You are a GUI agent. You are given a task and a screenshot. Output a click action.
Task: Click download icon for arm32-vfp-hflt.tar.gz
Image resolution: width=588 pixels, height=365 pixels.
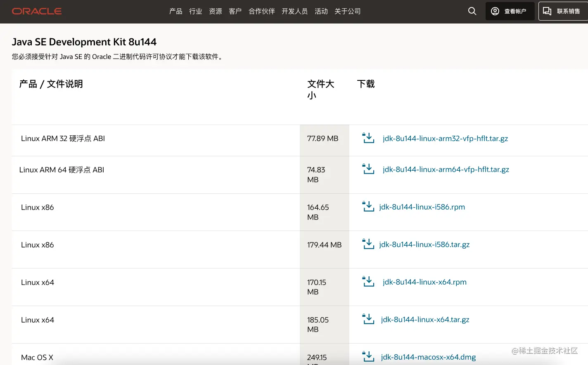tap(368, 138)
